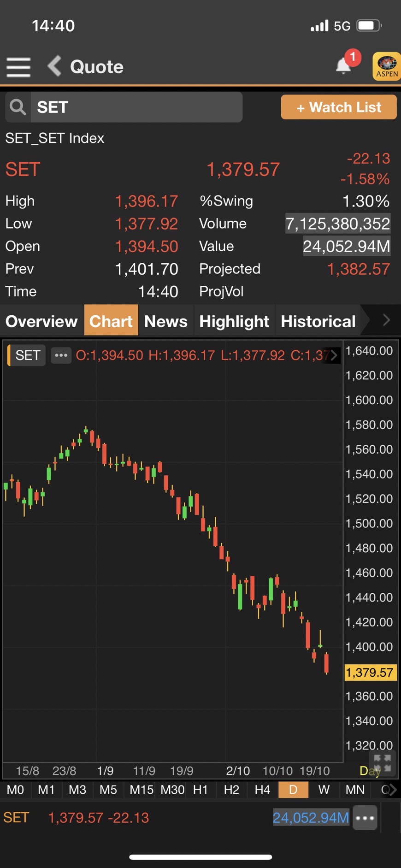The image size is (401, 868).
Task: Open the Historical tab
Action: click(318, 321)
